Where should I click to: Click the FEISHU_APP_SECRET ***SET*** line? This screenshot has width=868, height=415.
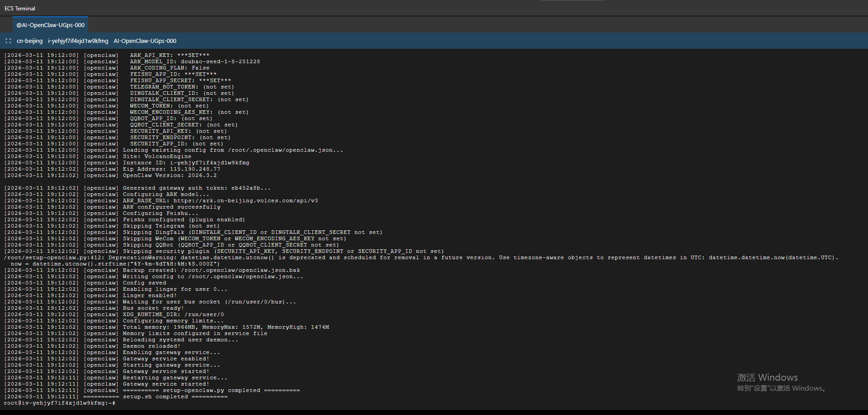pos(118,81)
